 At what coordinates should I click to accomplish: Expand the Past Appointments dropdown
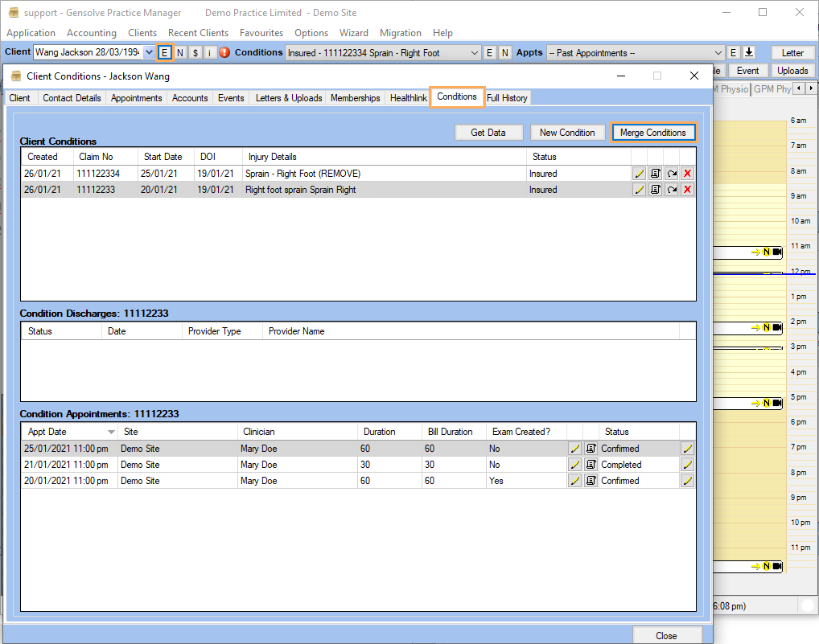(x=718, y=53)
